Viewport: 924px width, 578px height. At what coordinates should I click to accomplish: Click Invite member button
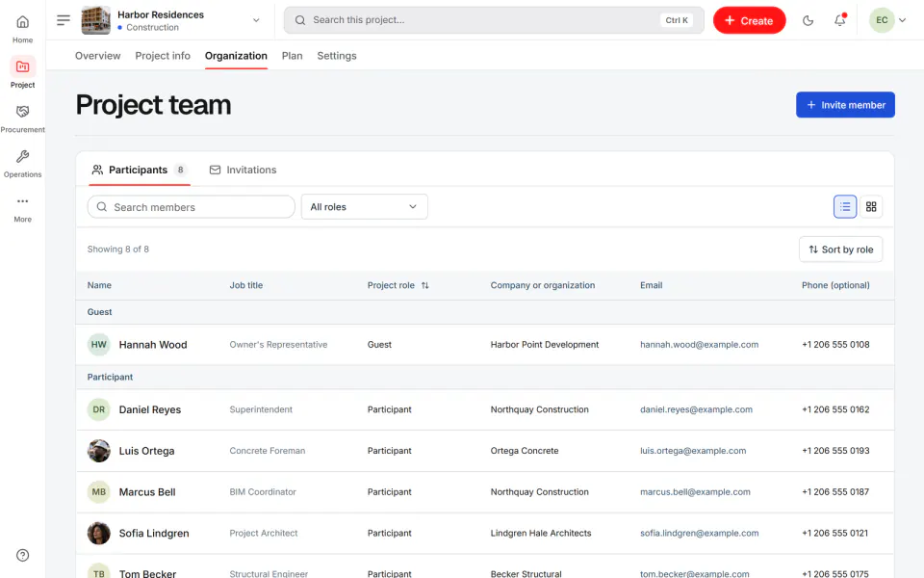[x=845, y=104]
